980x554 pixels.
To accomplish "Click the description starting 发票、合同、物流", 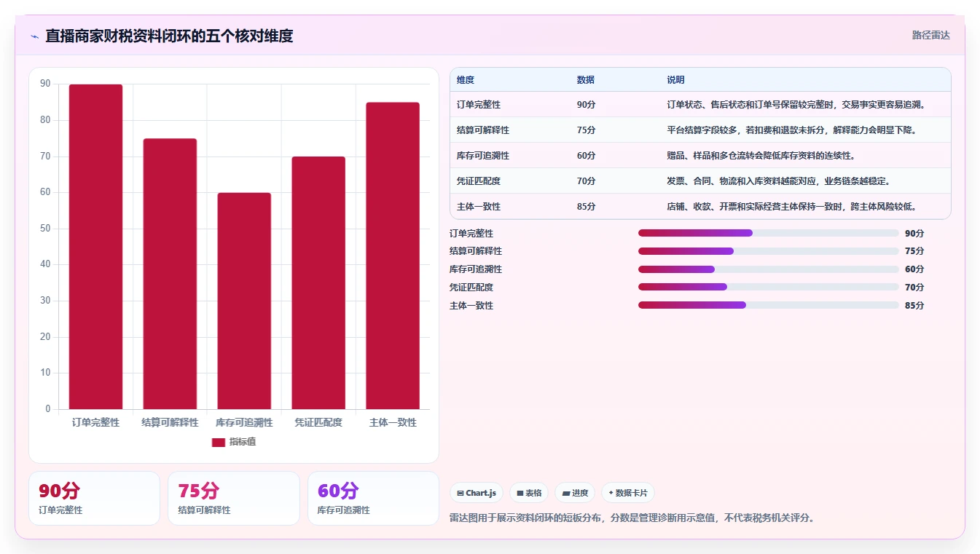I will coord(778,181).
